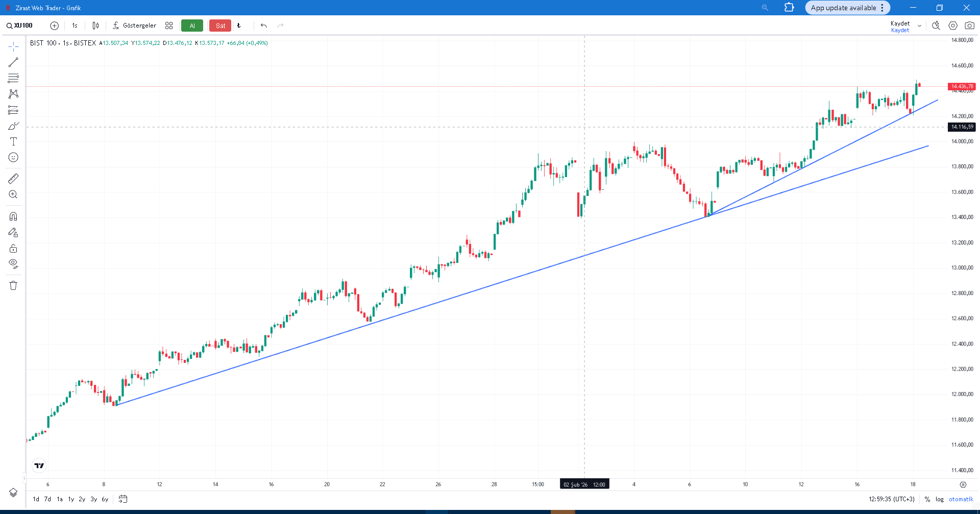Switch chart range to 1y
Screen dimensions: 980x514
coord(71,499)
